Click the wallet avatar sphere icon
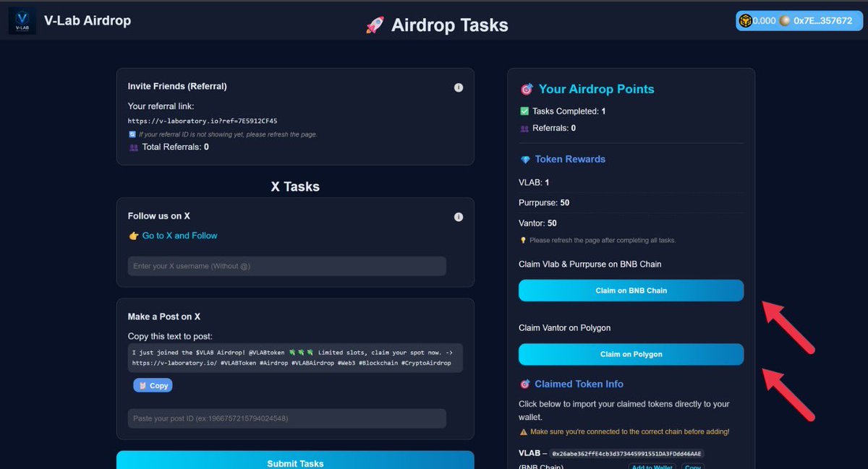 (x=784, y=21)
